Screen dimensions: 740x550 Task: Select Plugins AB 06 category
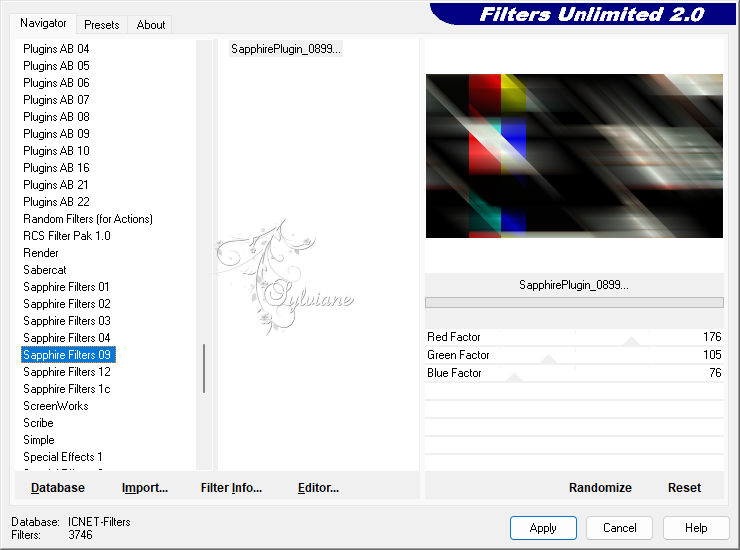[x=56, y=83]
